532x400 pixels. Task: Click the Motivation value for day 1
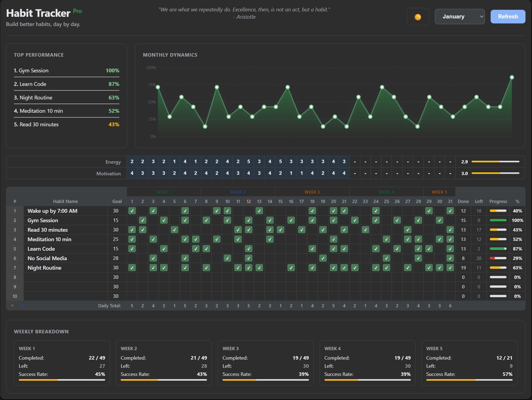[x=132, y=173]
